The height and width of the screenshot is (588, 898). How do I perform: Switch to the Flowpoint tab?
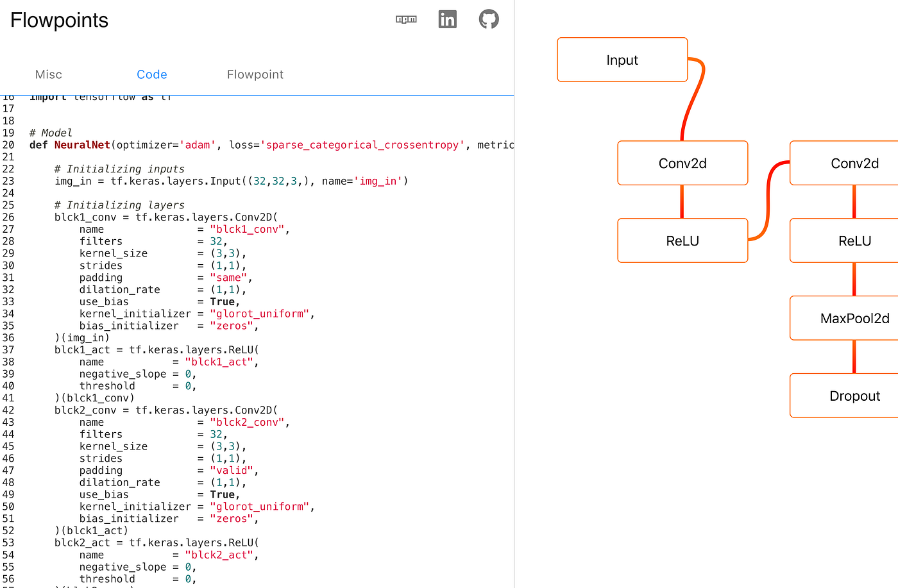pos(255,74)
